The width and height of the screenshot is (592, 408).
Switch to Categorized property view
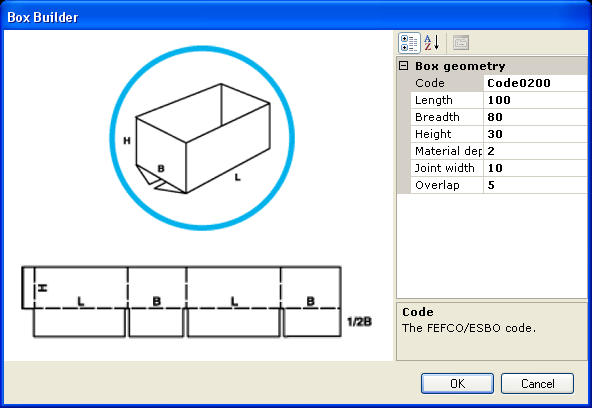click(x=409, y=43)
